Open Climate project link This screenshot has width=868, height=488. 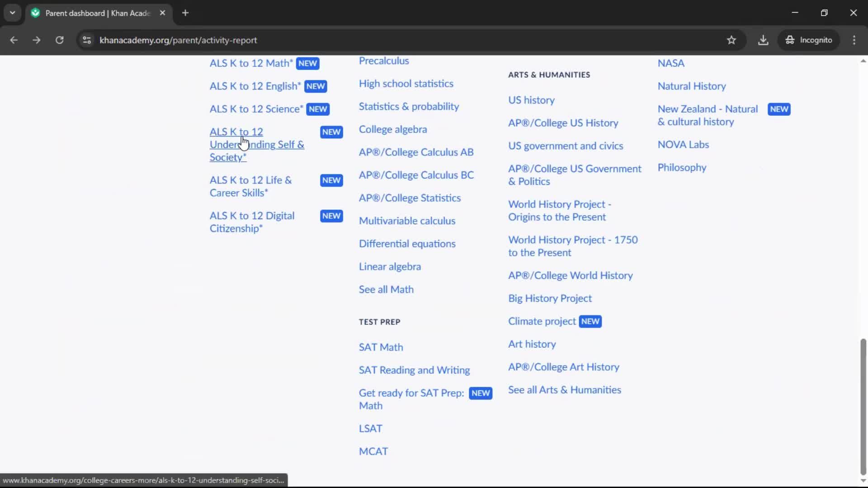point(542,322)
